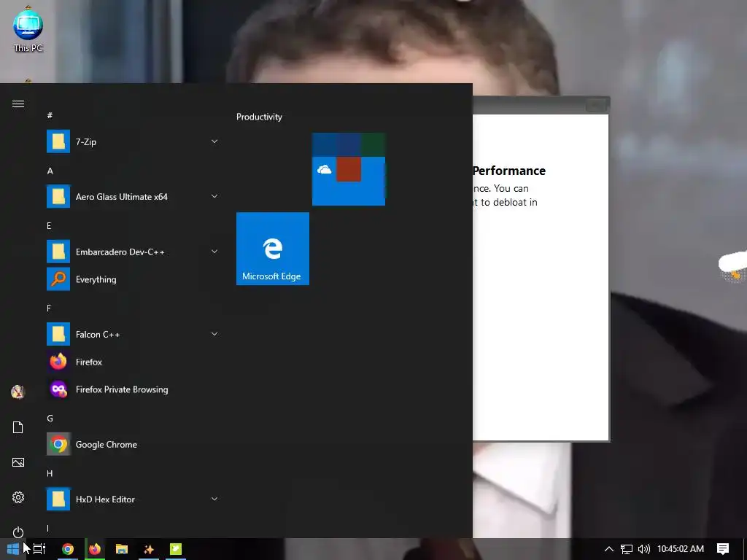Open Documents from Start sidebar
This screenshot has height=560, width=747.
[18, 427]
